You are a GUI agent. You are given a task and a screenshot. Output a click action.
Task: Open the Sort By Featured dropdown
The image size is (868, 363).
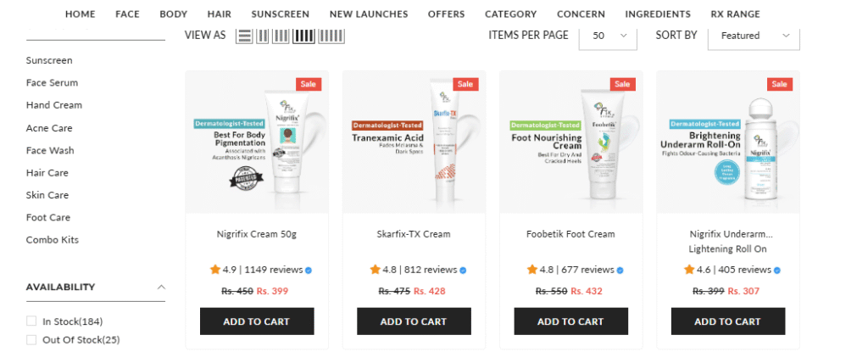[x=754, y=36]
